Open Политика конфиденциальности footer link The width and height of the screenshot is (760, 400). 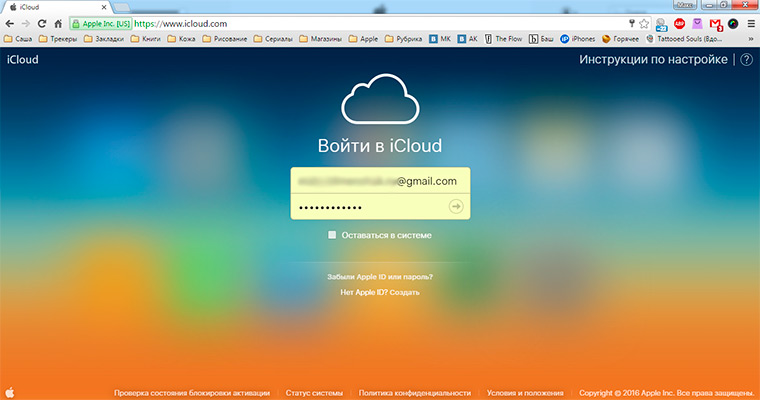pyautogui.click(x=415, y=393)
